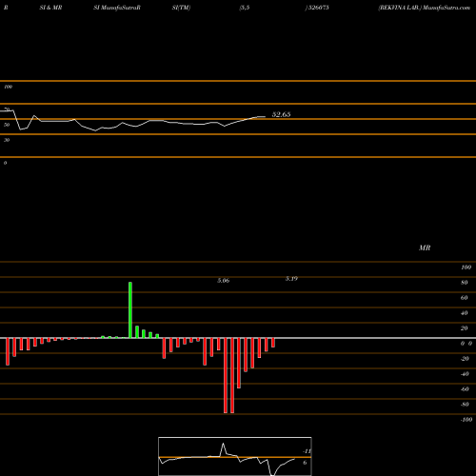The image size is (476, 476).
Task: Click the -80 label on the MR axis
Action: [465, 405]
